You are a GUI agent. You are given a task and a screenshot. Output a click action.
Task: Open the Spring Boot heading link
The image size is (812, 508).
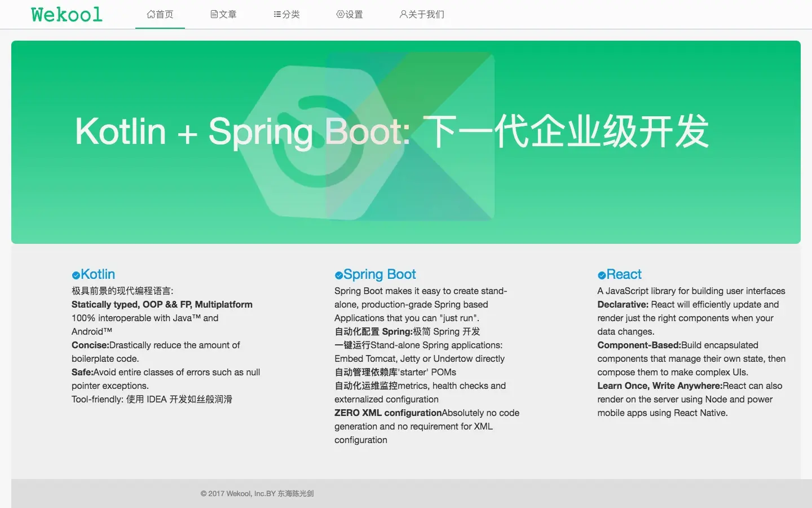(379, 274)
